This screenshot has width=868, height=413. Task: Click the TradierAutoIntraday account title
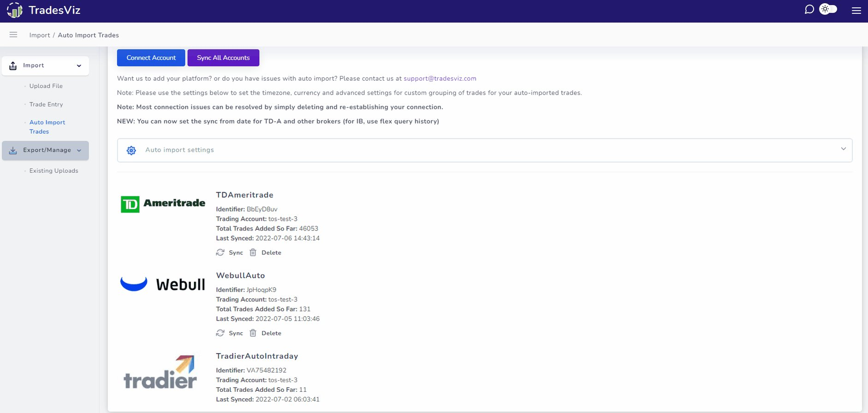tap(257, 356)
